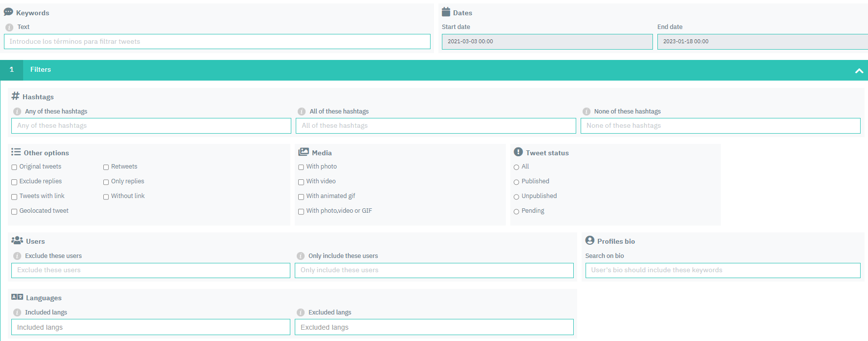The image size is (868, 341).
Task: Open Excluded langs selection field
Action: 434,327
